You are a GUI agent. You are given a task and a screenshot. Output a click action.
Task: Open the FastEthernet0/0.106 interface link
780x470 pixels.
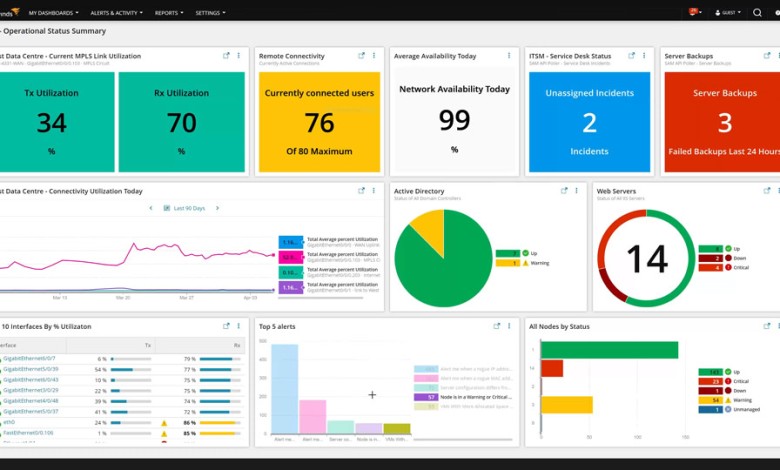tap(28, 433)
